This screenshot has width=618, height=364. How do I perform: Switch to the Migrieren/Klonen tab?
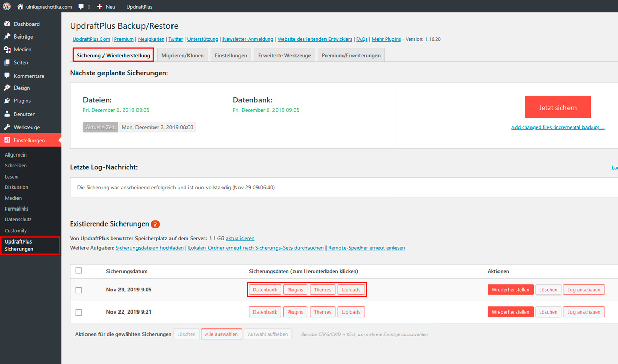[182, 55]
